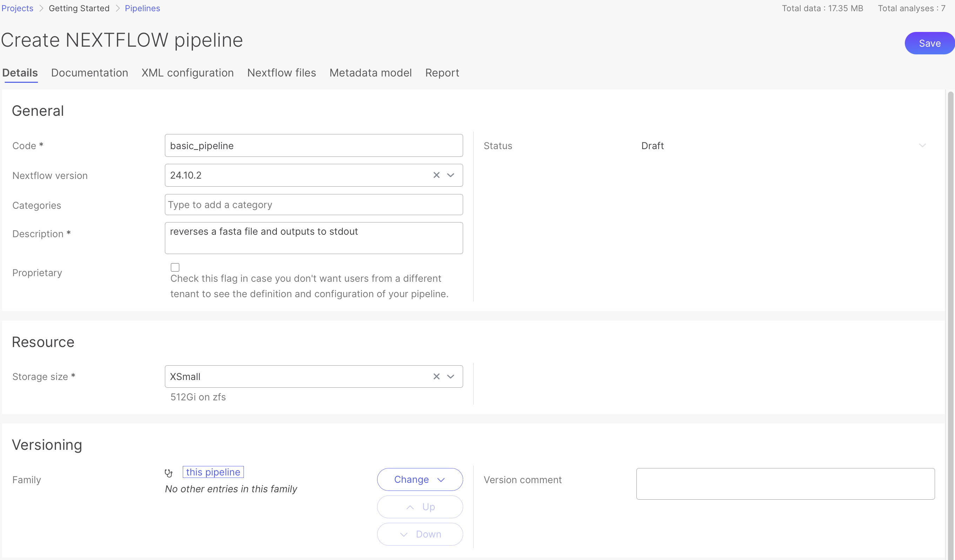The width and height of the screenshot is (955, 560).
Task: Open the Change family dropdown button
Action: click(x=420, y=479)
